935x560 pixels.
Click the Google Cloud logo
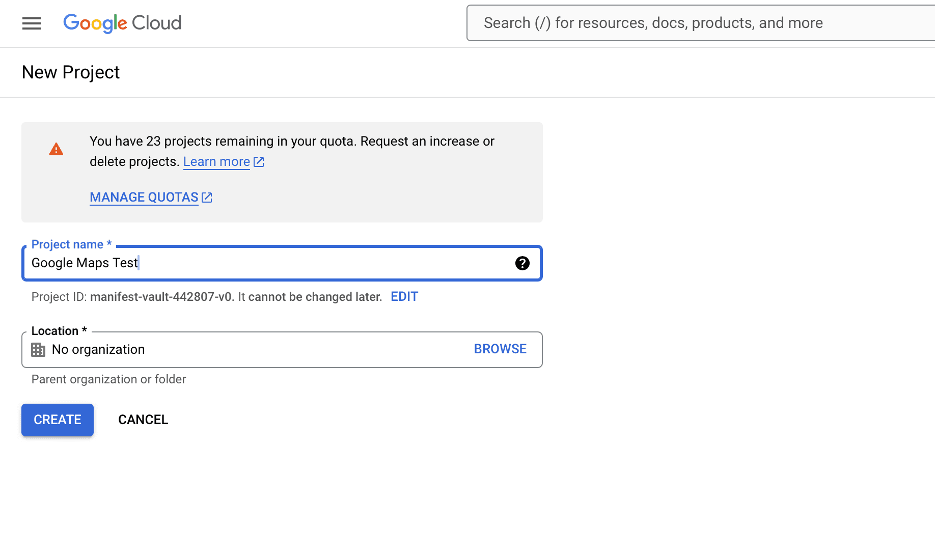click(122, 23)
